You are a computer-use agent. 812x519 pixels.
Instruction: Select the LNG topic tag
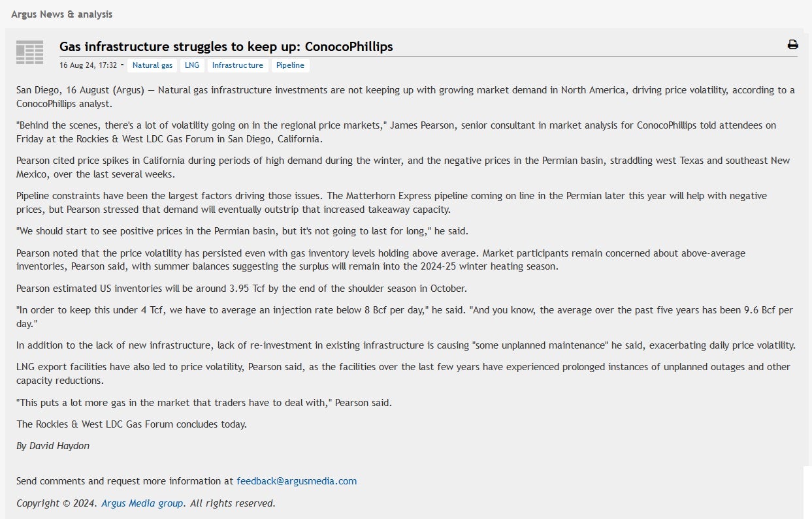pos(192,65)
